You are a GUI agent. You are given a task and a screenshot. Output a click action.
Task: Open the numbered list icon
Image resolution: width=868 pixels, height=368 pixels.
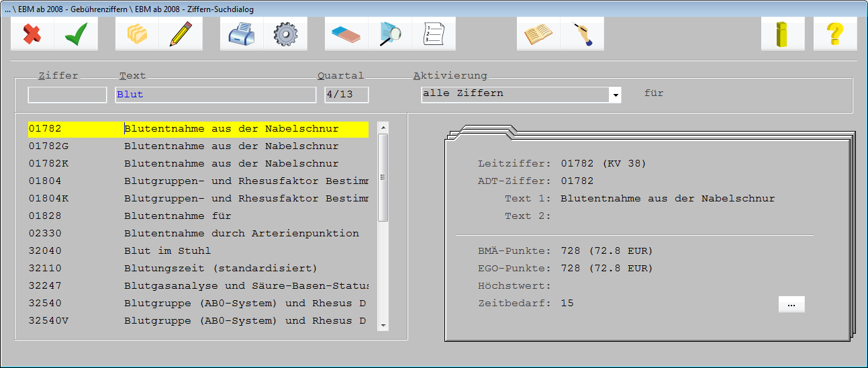434,34
